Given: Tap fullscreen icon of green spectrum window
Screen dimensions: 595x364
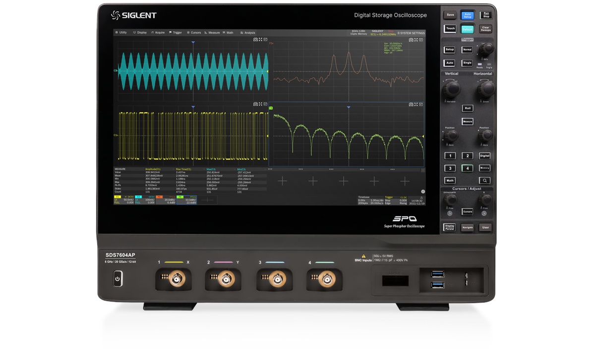Looking at the screenshot, I should [416, 104].
